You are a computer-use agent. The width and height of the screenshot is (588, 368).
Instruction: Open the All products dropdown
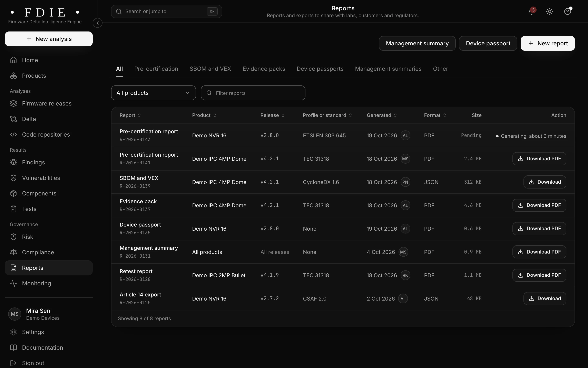[x=153, y=93]
